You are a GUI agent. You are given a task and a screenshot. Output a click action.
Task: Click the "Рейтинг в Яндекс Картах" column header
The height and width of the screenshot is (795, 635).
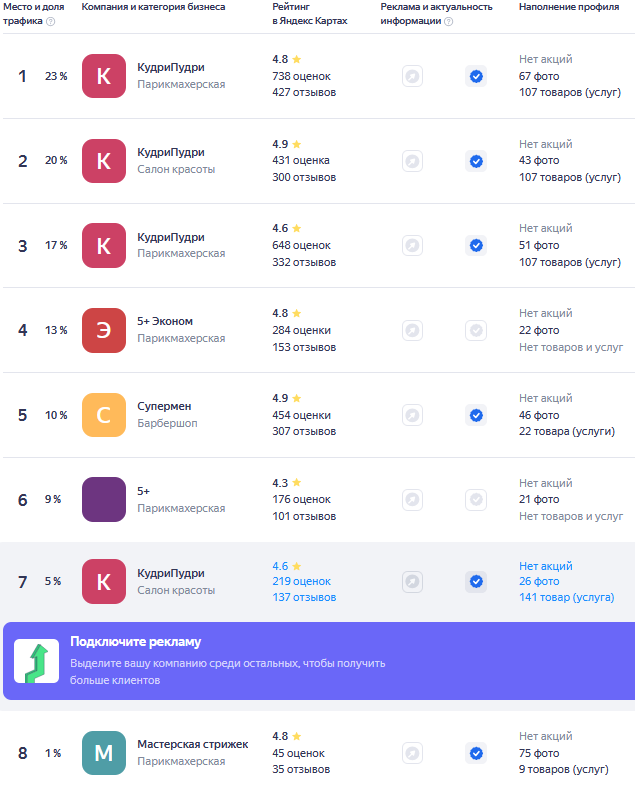click(x=310, y=13)
